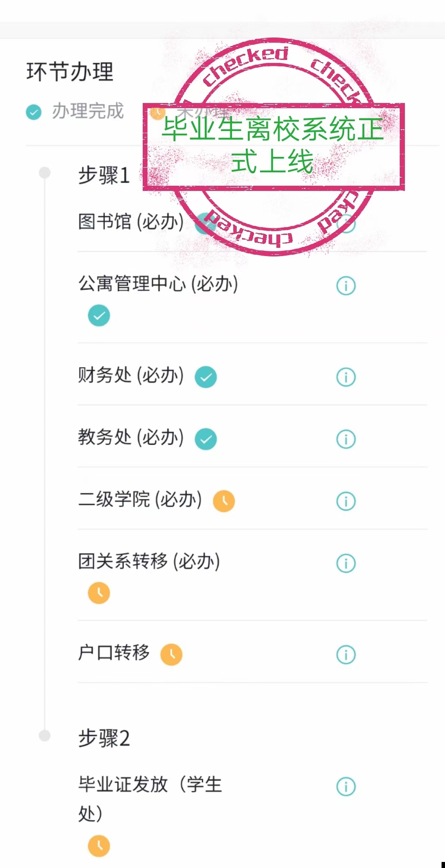Click the 毕业生离校系统正式上线 banner
Viewport: 445px width, 868px height.
[x=273, y=147]
